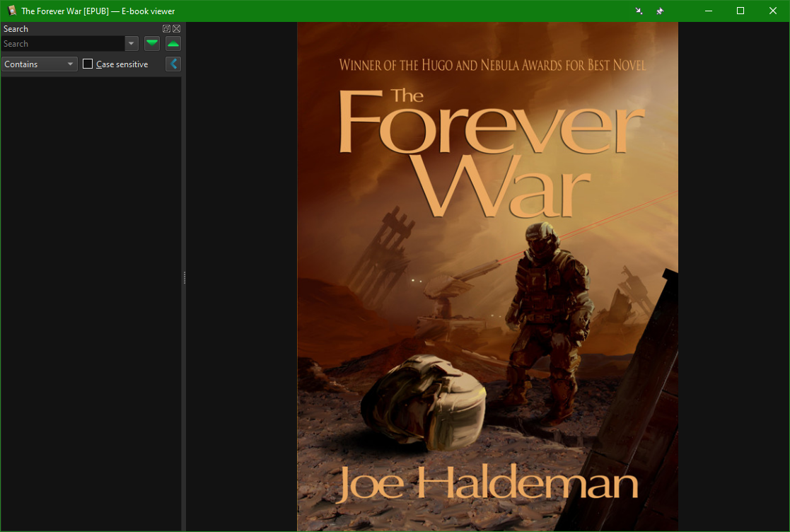Click the Forever War book cover image
790x532 pixels.
tap(487, 277)
